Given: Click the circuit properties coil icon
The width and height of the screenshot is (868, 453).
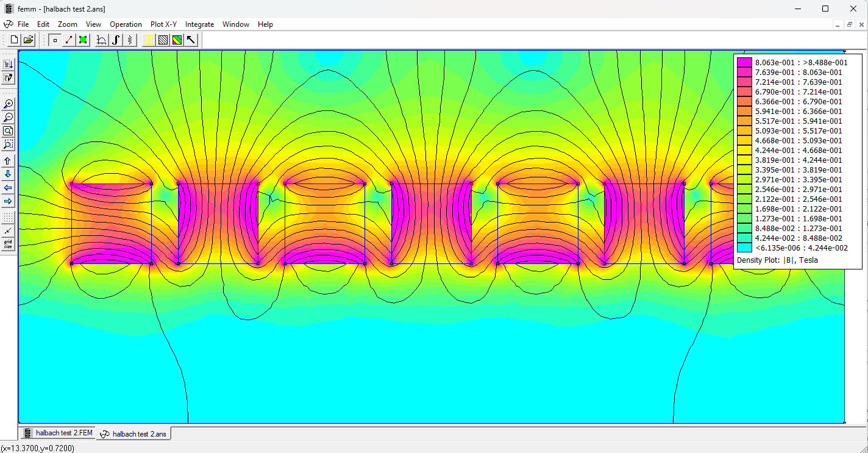Looking at the screenshot, I should point(130,40).
